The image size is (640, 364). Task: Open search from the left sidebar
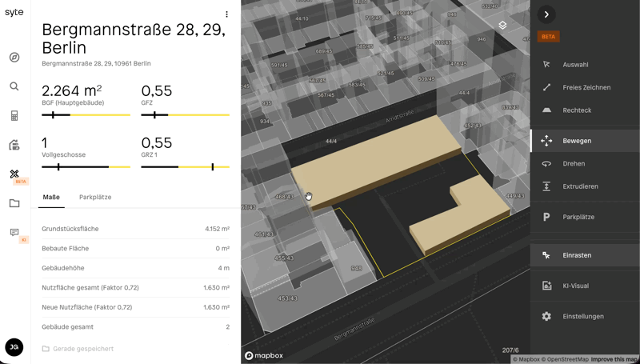[14, 86]
